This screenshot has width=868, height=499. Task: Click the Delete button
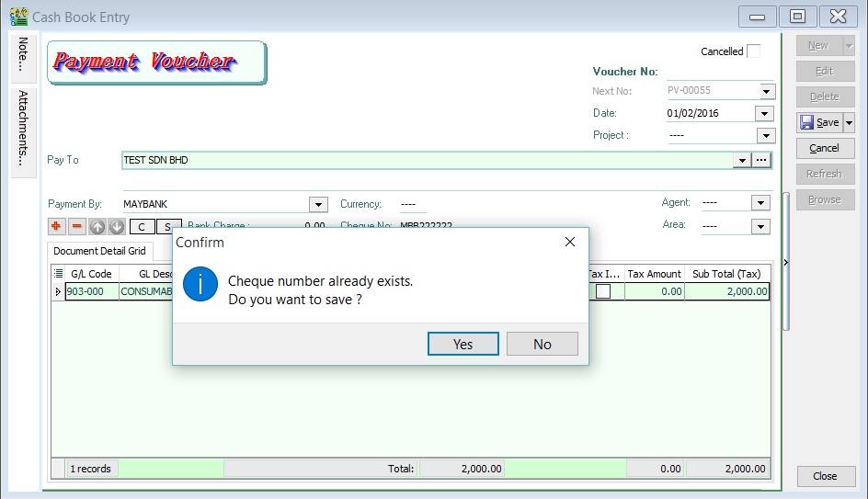coord(825,96)
